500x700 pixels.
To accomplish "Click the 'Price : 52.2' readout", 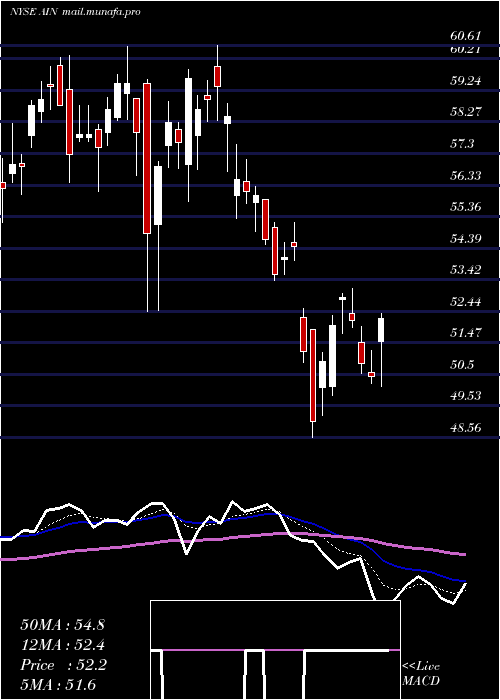I will click(63, 665).
